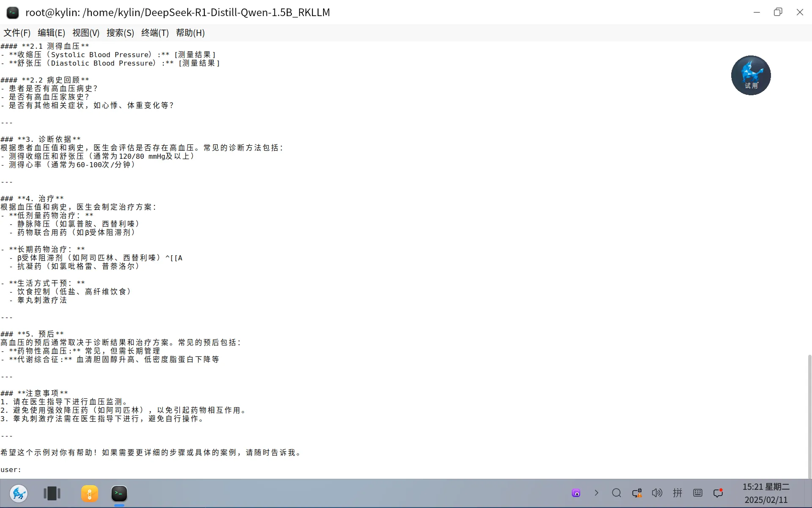812x508 pixels.
Task: Open the taskbar search magnifier
Action: tap(617, 493)
